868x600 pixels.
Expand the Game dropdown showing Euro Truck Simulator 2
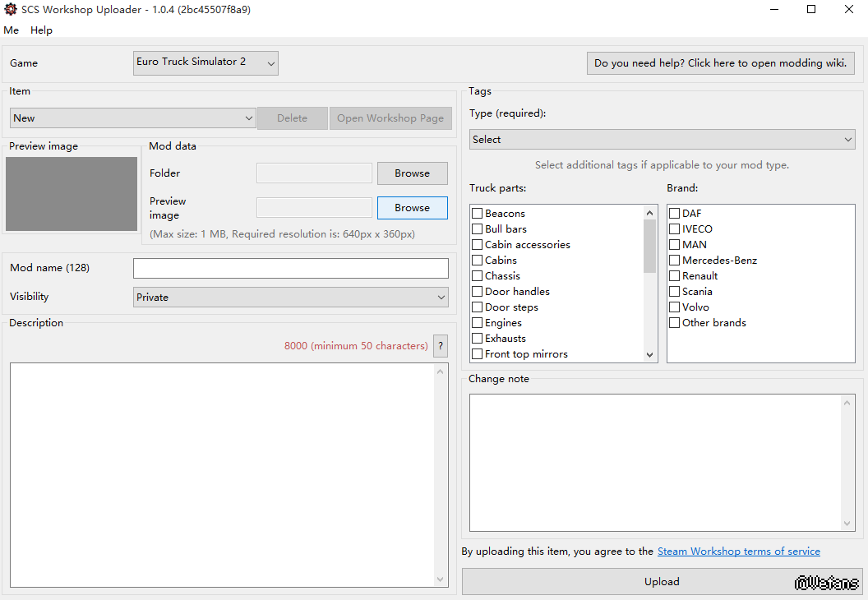click(205, 63)
